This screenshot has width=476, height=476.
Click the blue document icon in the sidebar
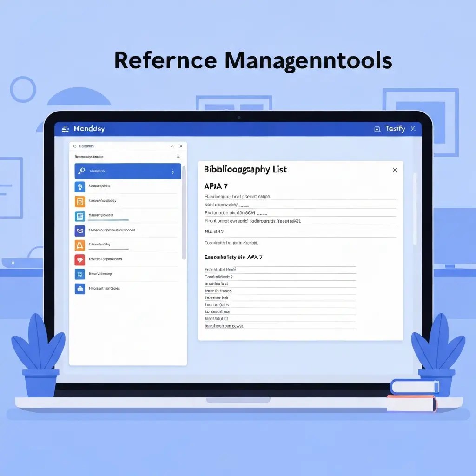coord(80,216)
